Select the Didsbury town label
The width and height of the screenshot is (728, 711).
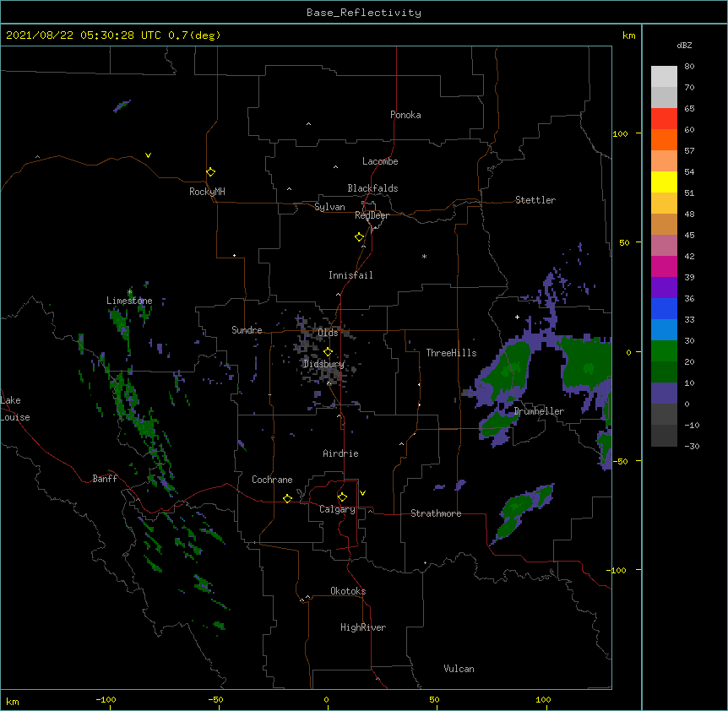[324, 364]
